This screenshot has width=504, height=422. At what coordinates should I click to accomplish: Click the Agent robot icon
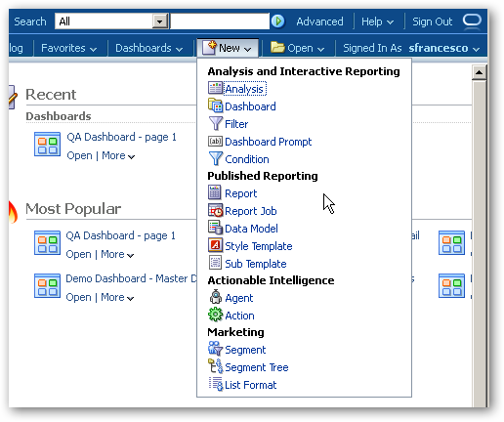(216, 297)
